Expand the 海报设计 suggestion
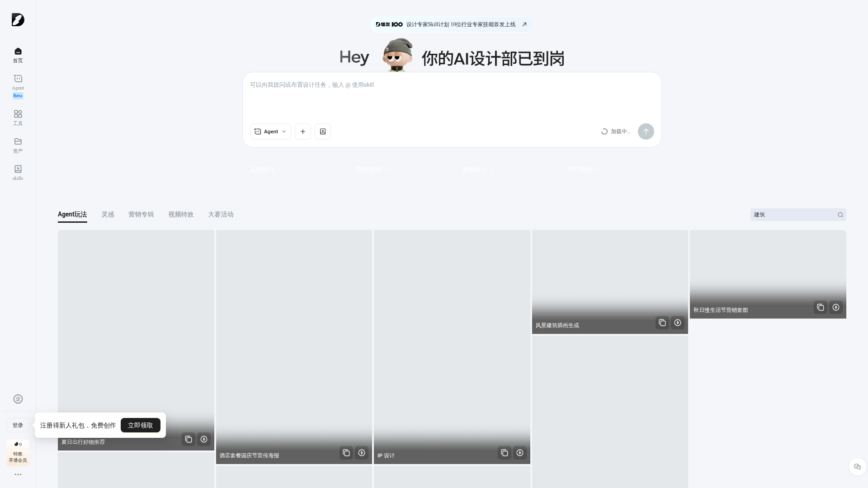Image resolution: width=868 pixels, height=488 pixels. coord(478,169)
